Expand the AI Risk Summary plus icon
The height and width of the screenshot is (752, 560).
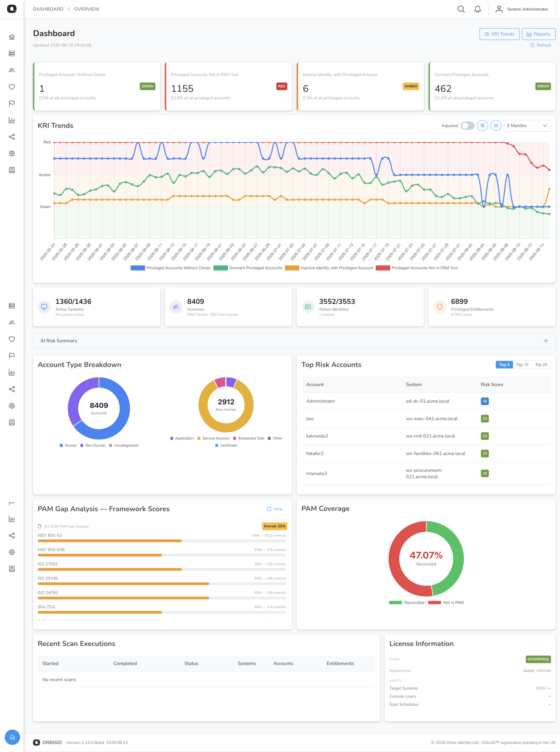coord(546,341)
